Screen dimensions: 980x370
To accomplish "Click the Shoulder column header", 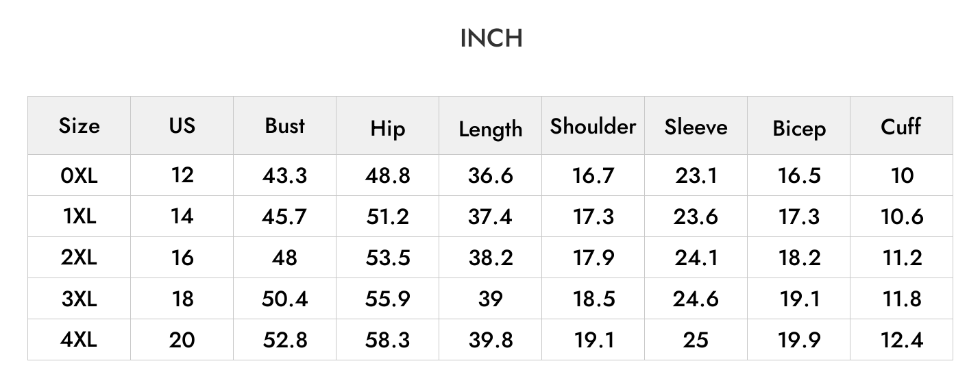I will tap(593, 126).
